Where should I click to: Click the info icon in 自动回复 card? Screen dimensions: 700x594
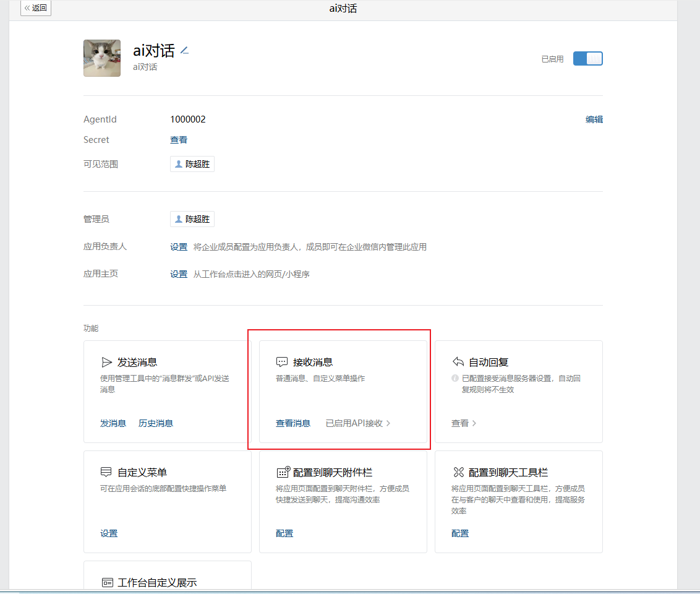pos(455,378)
